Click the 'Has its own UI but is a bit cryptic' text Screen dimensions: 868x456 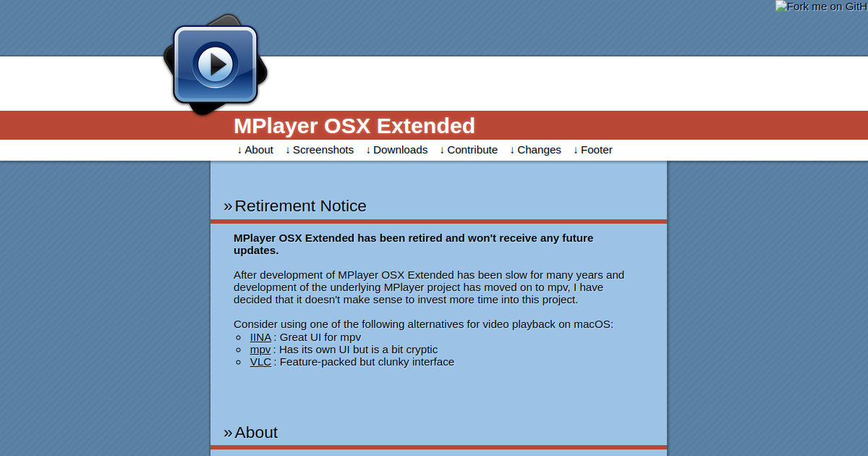coord(358,350)
